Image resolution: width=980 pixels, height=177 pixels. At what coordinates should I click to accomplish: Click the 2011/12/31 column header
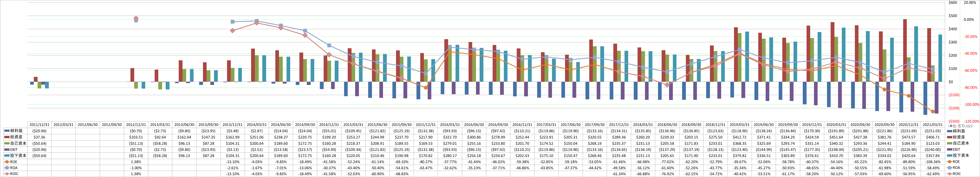point(40,125)
